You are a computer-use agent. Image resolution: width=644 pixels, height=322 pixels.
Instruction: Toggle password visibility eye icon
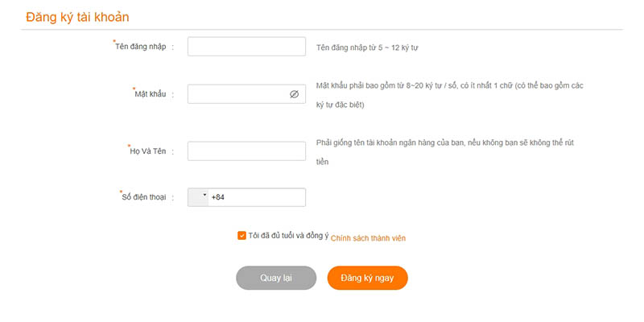pyautogui.click(x=294, y=94)
